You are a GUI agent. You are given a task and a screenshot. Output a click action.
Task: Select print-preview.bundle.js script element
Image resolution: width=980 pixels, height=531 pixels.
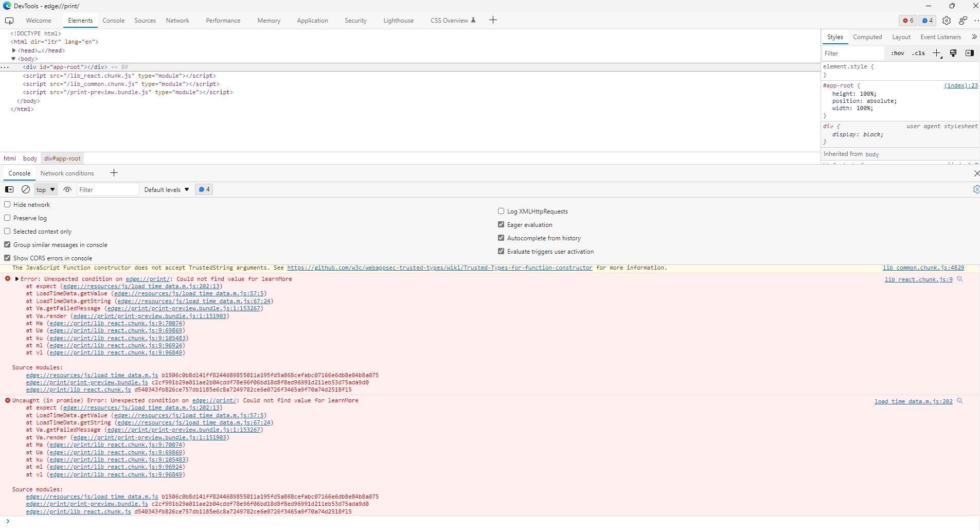128,93
